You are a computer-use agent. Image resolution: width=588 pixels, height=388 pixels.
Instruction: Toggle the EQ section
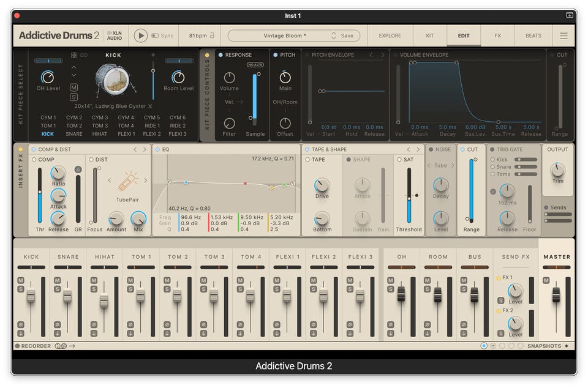(157, 149)
